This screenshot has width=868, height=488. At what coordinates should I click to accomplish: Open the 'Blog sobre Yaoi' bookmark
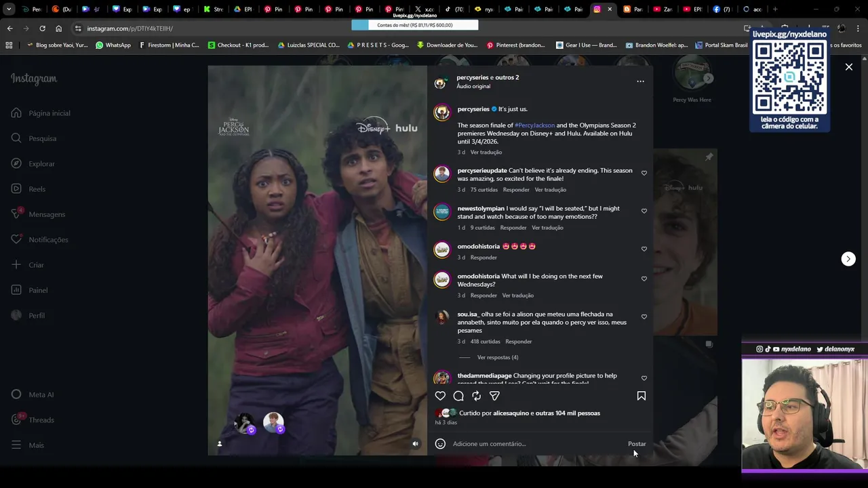(56, 45)
